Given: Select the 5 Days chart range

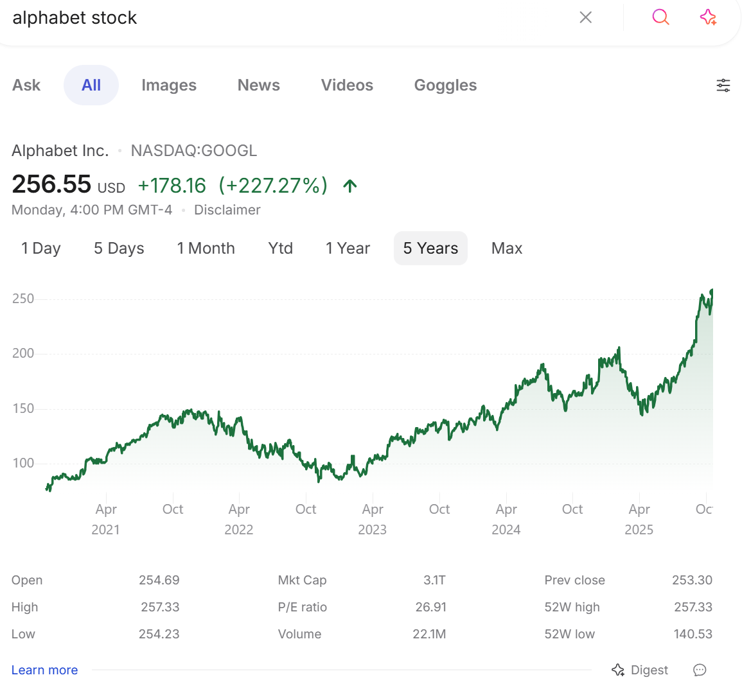Looking at the screenshot, I should (x=119, y=249).
